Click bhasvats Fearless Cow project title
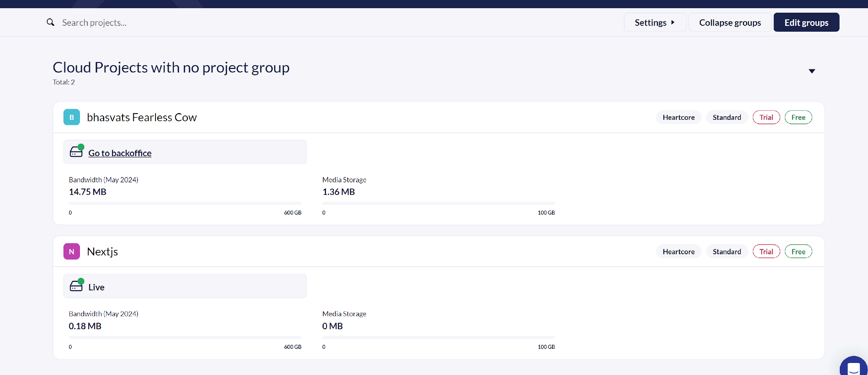Screen dimensions: 868x375 [142, 117]
